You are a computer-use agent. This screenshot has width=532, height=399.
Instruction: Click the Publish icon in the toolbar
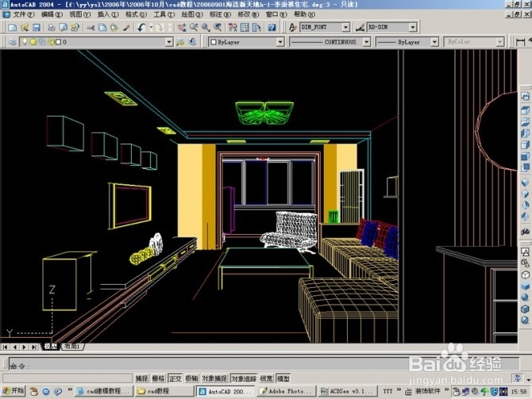coord(75,28)
